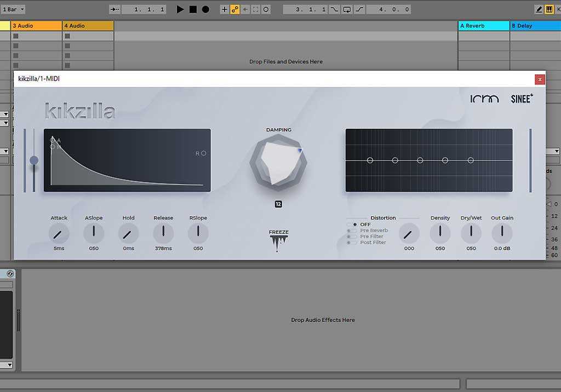Adjust the RSlope knob

click(198, 233)
